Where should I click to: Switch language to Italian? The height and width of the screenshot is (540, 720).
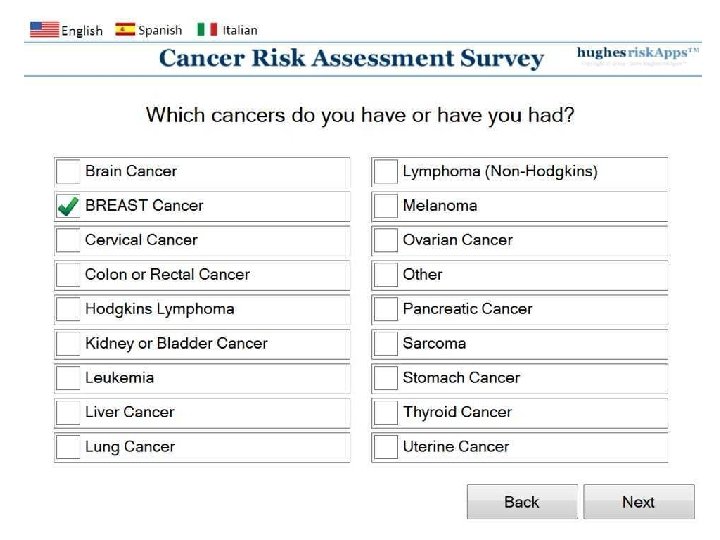(x=240, y=30)
